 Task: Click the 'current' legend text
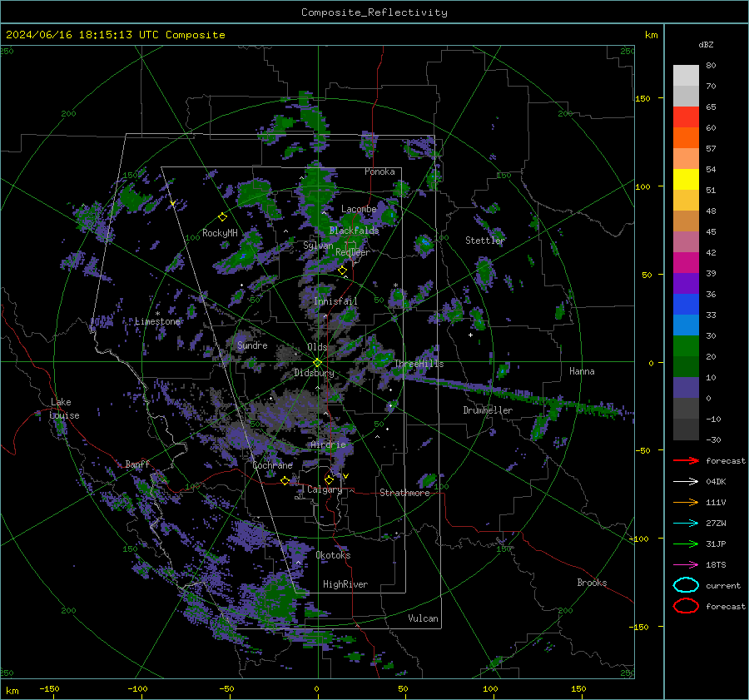723,585
